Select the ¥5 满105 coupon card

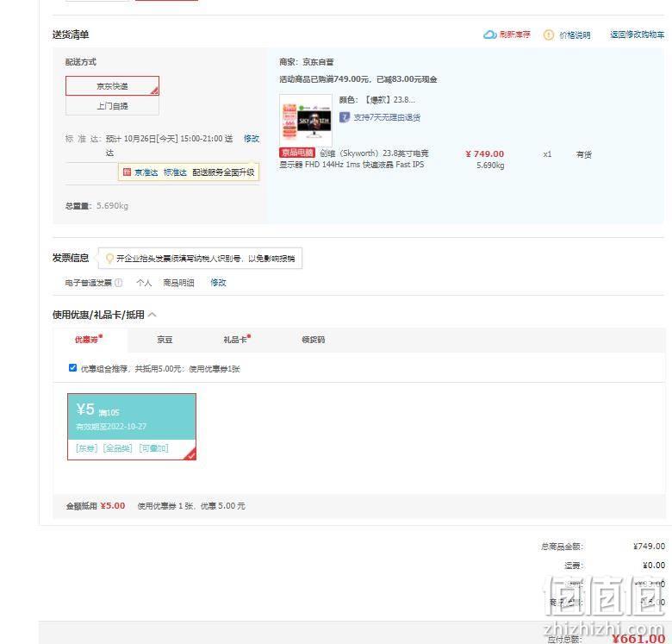(132, 427)
